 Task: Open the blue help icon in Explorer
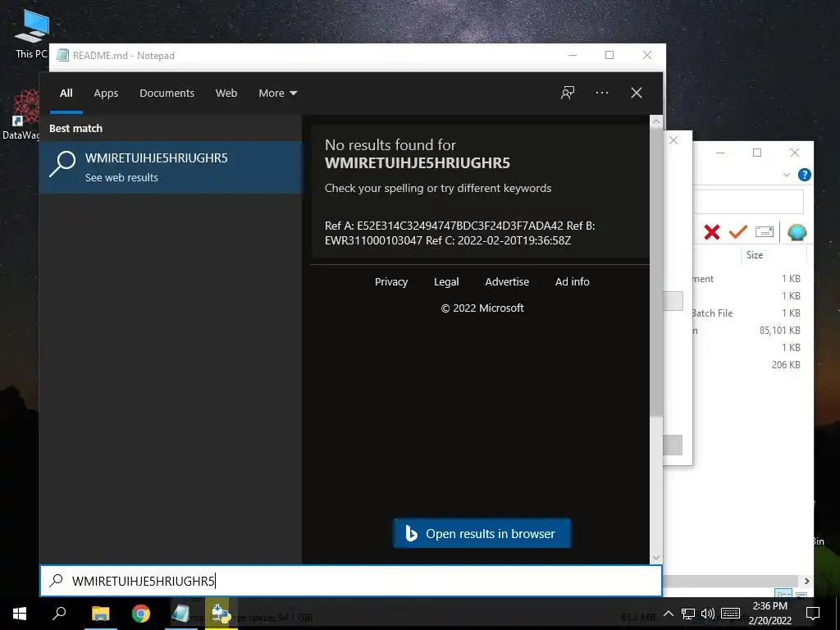(x=804, y=176)
